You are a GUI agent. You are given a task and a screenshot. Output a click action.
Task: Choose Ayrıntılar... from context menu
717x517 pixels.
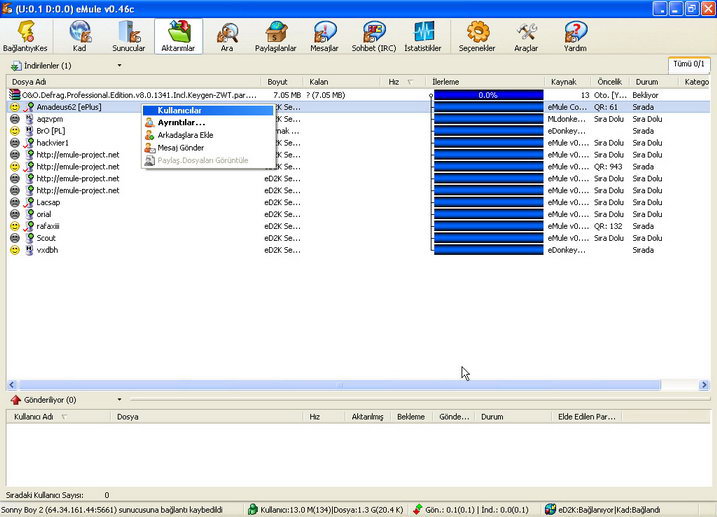pyautogui.click(x=209, y=123)
